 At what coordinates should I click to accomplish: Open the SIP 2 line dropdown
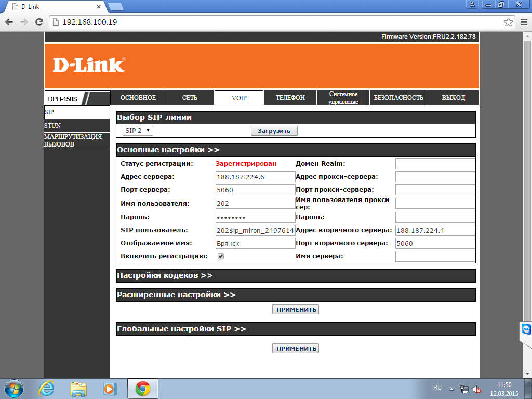pos(138,130)
